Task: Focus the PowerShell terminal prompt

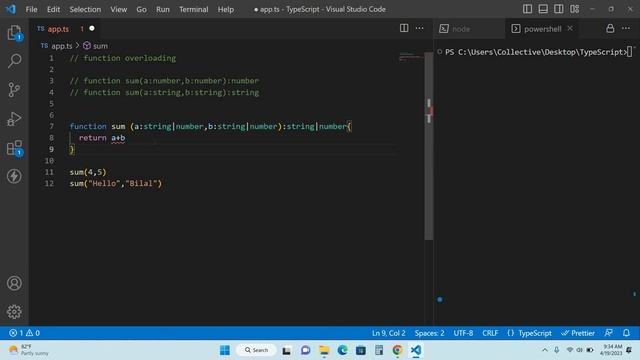Action: click(x=536, y=52)
